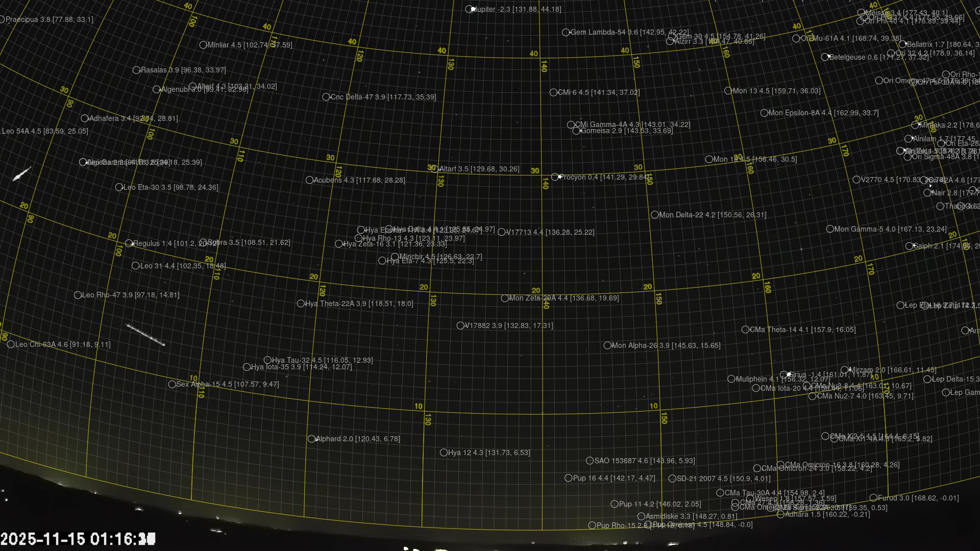980x551 pixels.
Task: Click the Jupiter planet marker circle
Action: point(469,9)
